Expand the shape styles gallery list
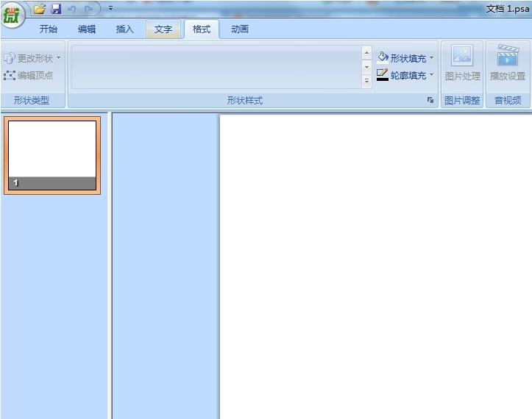Viewport: 532px width, 419px height. pyautogui.click(x=367, y=82)
